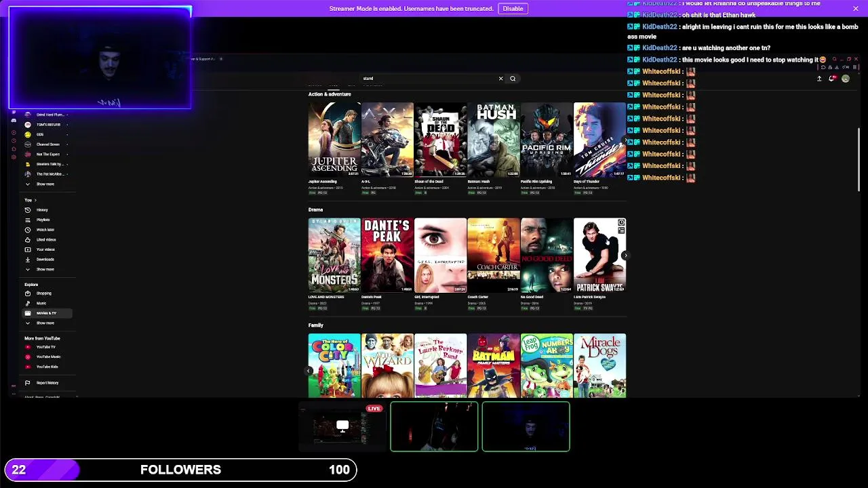Click the 'Family' section heading
Screen dimensions: 868x488
pos(316,325)
